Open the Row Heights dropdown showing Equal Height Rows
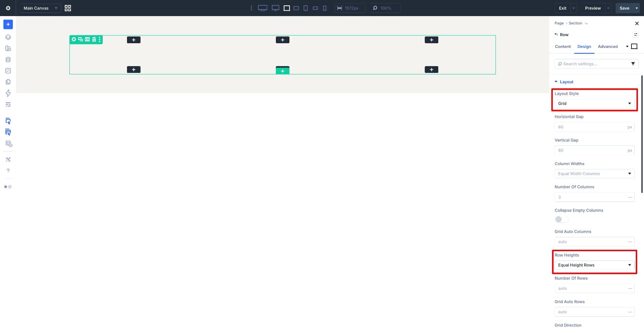 pyautogui.click(x=594, y=265)
